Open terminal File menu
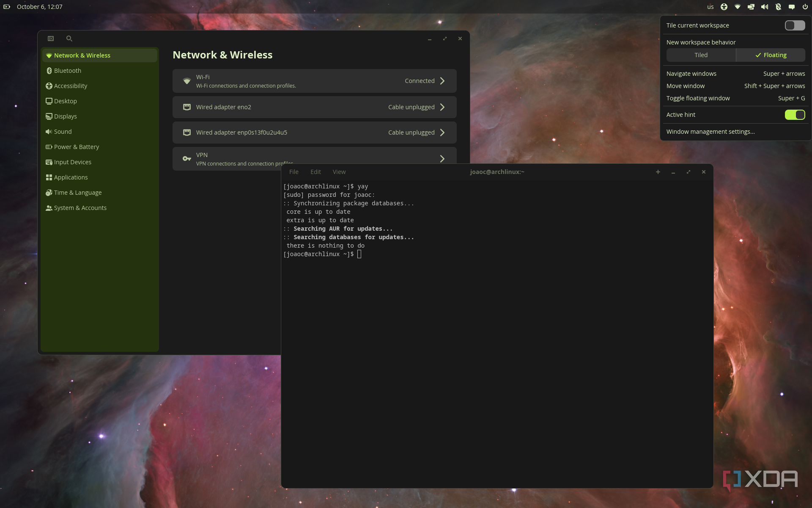 click(x=294, y=172)
